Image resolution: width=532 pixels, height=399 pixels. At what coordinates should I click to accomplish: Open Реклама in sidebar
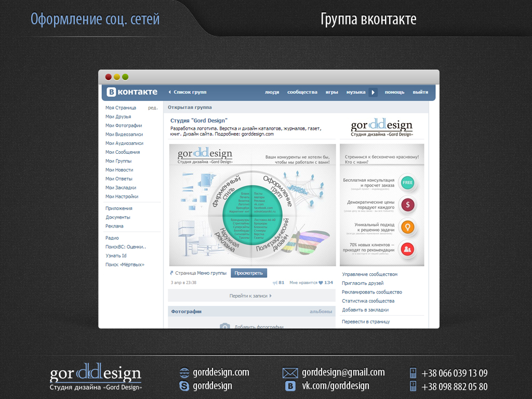click(x=114, y=226)
